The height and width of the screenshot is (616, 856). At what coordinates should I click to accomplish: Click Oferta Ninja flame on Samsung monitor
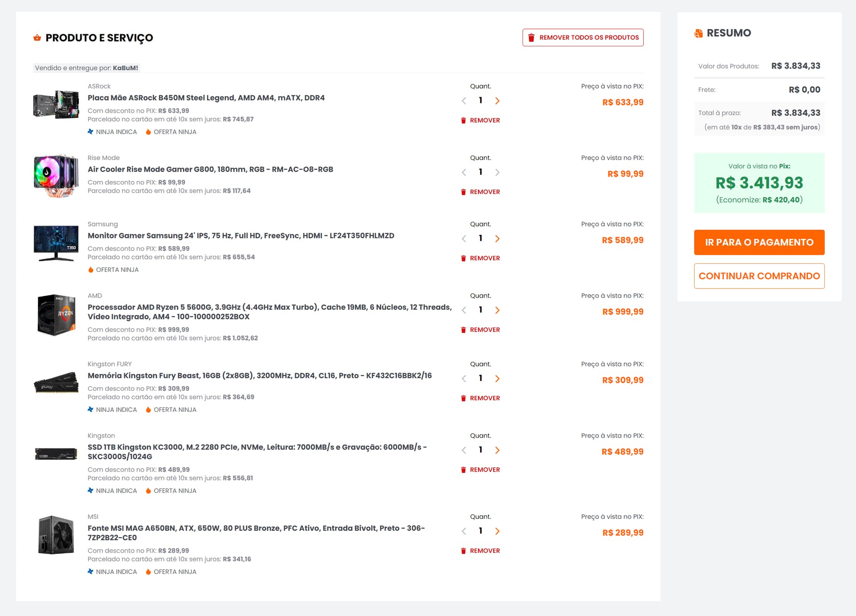(113, 270)
